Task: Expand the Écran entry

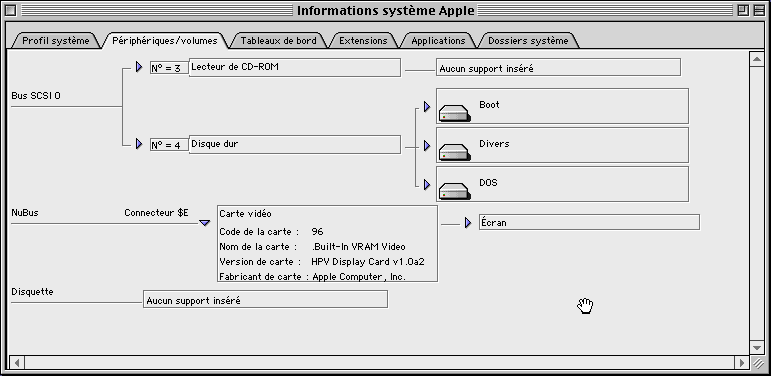Action: pyautogui.click(x=468, y=223)
